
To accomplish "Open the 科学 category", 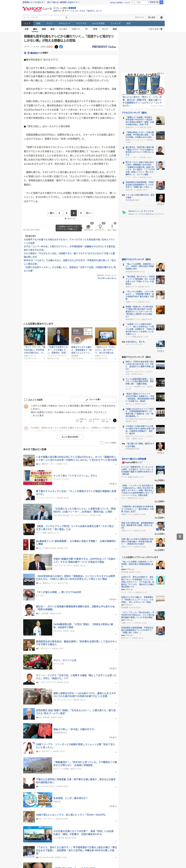I will coord(95,29).
